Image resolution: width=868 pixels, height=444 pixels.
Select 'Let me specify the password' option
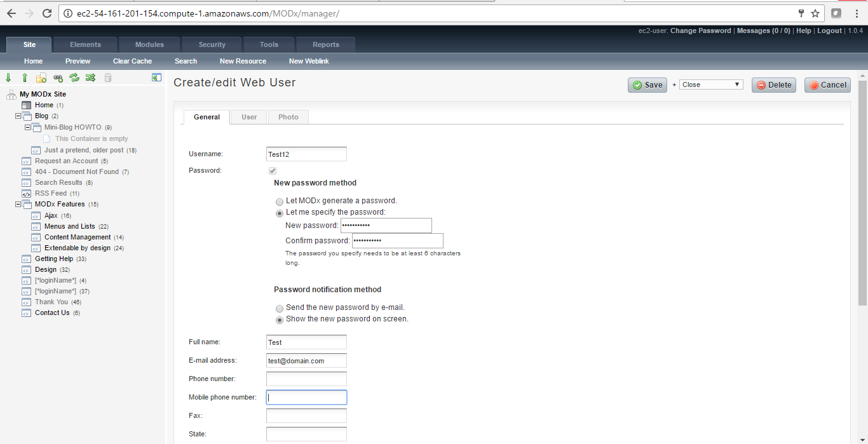click(280, 213)
